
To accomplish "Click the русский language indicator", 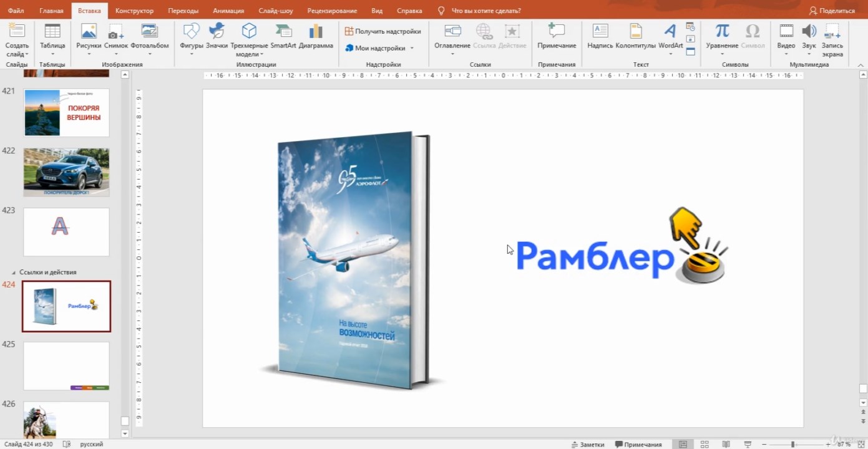I will point(92,444).
